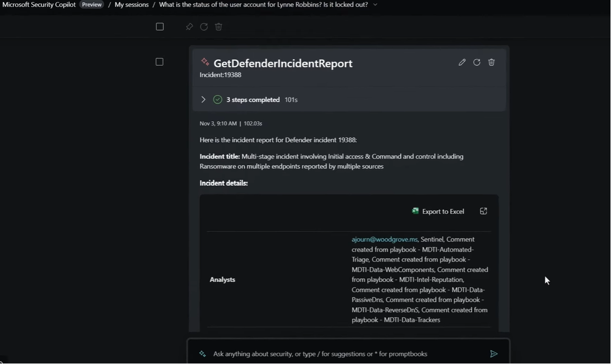Toggle the select-all checkbox at top
Image resolution: width=611 pixels, height=364 pixels.
tap(160, 27)
